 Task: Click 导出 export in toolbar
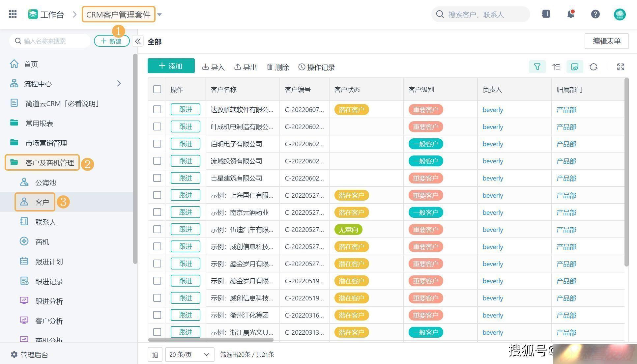pos(246,67)
